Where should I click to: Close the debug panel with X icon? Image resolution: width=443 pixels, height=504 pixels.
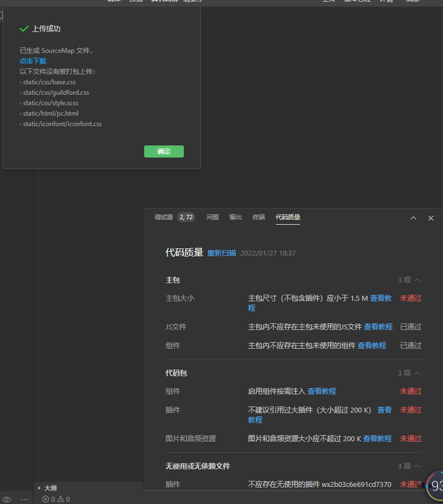coord(431,218)
